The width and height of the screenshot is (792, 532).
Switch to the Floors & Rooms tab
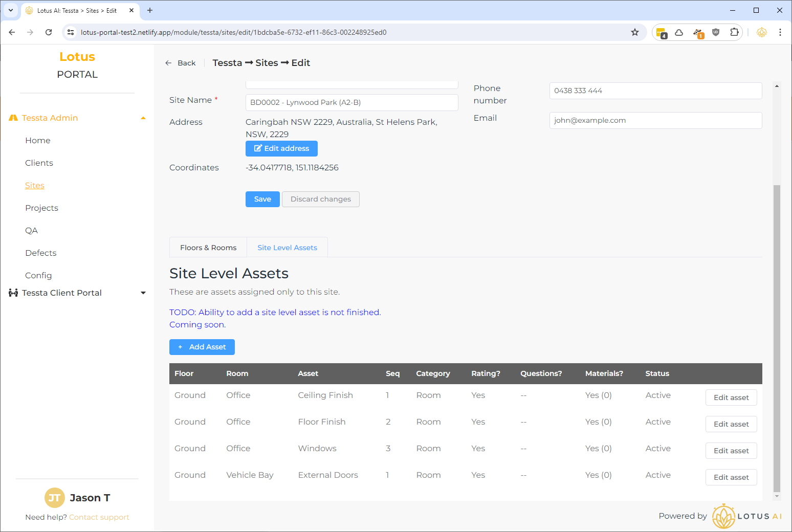[x=208, y=248]
